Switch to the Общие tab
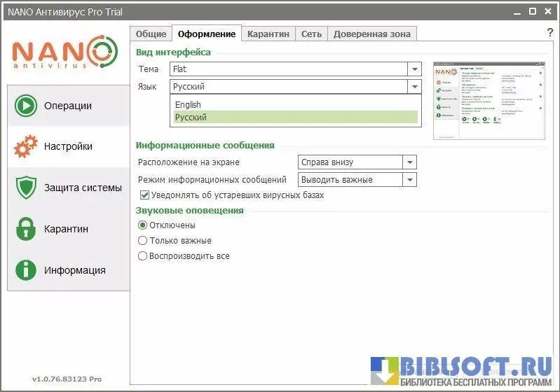Screen dimensions: 560x392 pyautogui.click(x=151, y=34)
